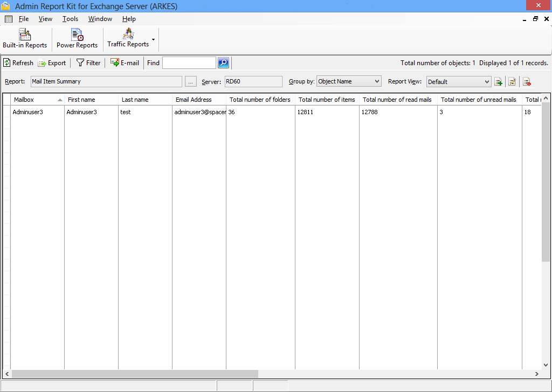Click the document icon in menu bar
The width and height of the screenshot is (552, 392).
click(x=9, y=19)
